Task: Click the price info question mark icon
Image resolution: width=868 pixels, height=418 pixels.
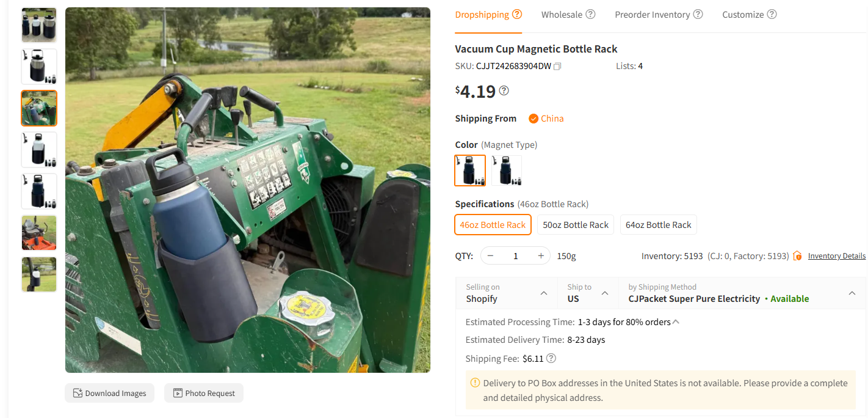Action: (x=504, y=91)
